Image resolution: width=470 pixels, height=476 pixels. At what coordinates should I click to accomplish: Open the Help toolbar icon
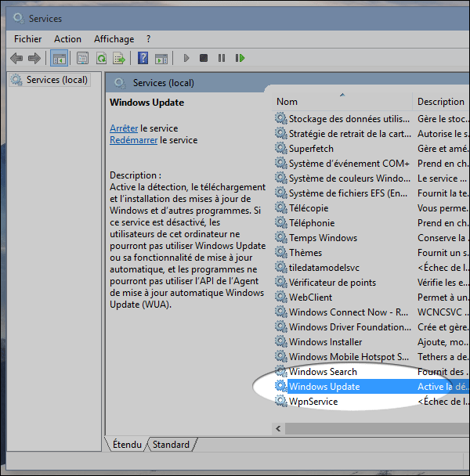[x=143, y=58]
